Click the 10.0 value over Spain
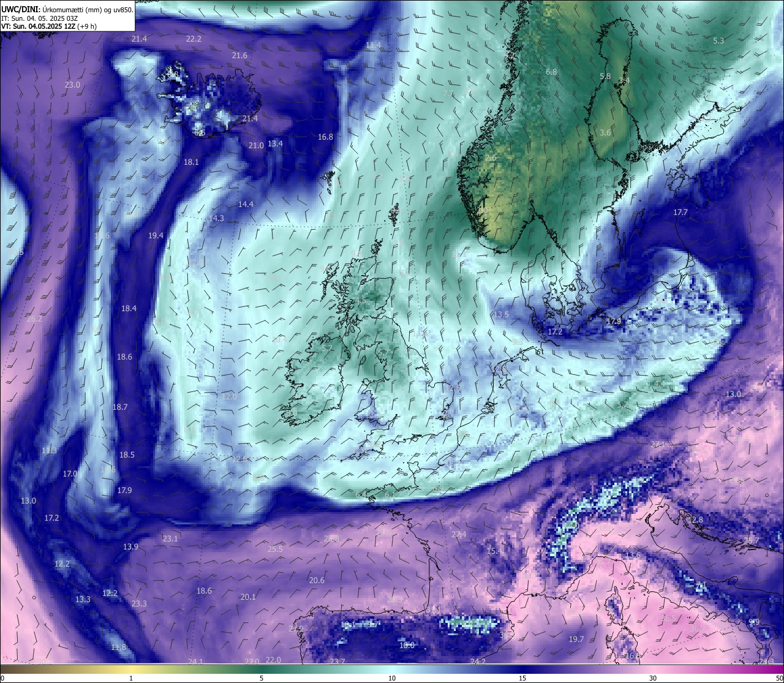The width and height of the screenshot is (784, 683). coord(407,645)
